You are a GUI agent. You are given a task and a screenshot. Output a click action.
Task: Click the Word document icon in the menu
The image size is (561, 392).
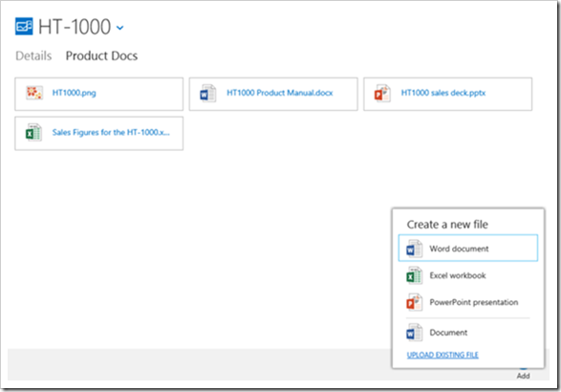coord(415,249)
